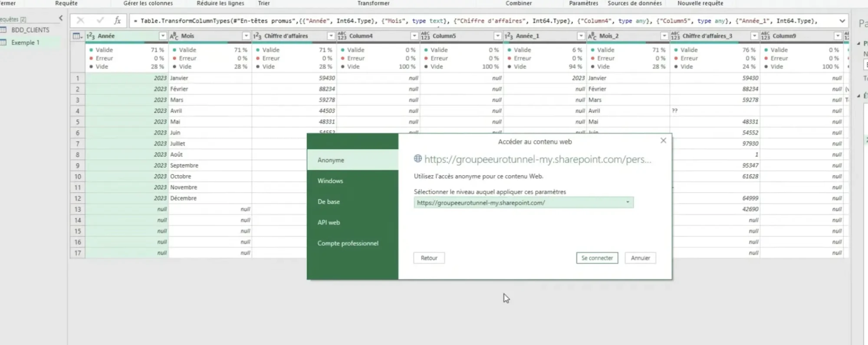This screenshot has width=868, height=345.
Task: Open the Paramètres ribbon group
Action: coord(583,3)
